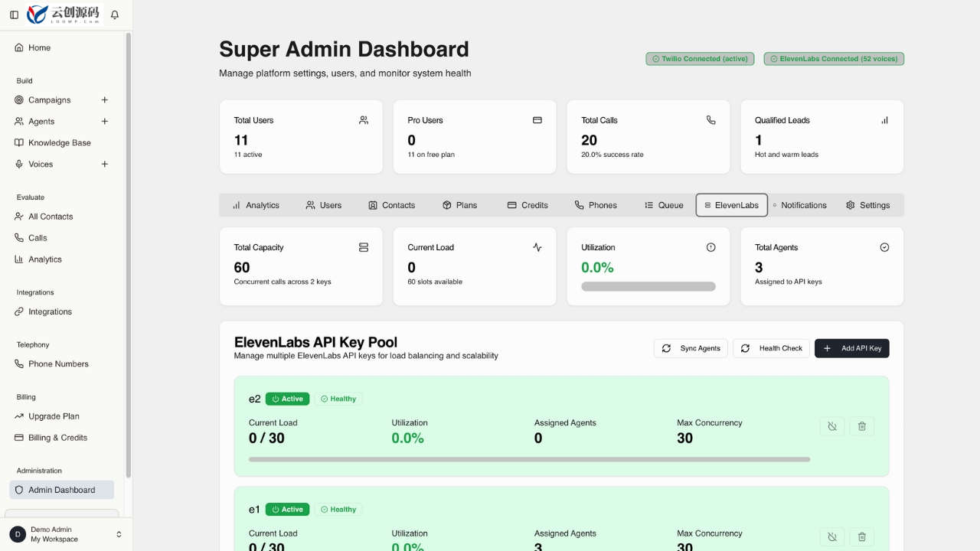Open the notifications bell icon

tap(115, 15)
